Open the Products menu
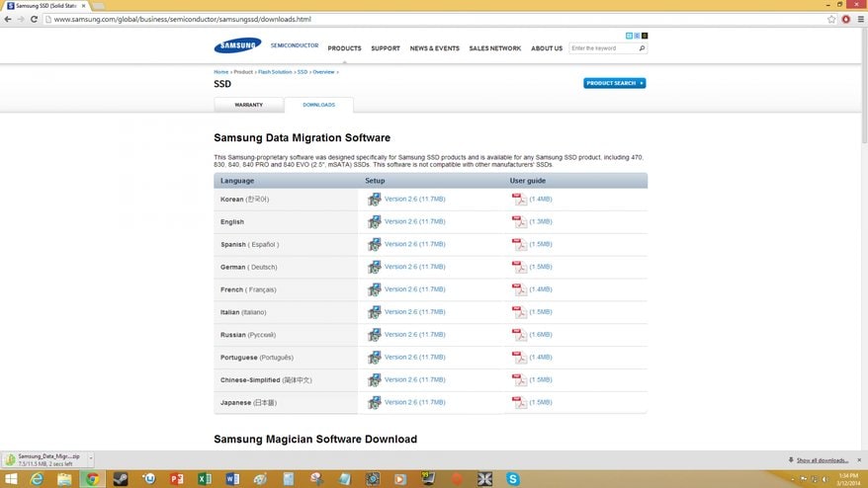The height and width of the screenshot is (488, 868). coord(344,48)
